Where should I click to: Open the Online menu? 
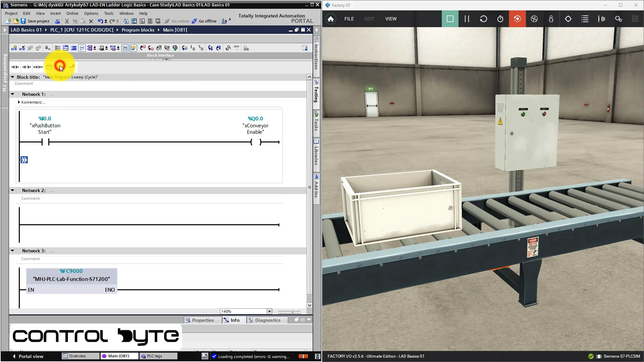tap(72, 13)
